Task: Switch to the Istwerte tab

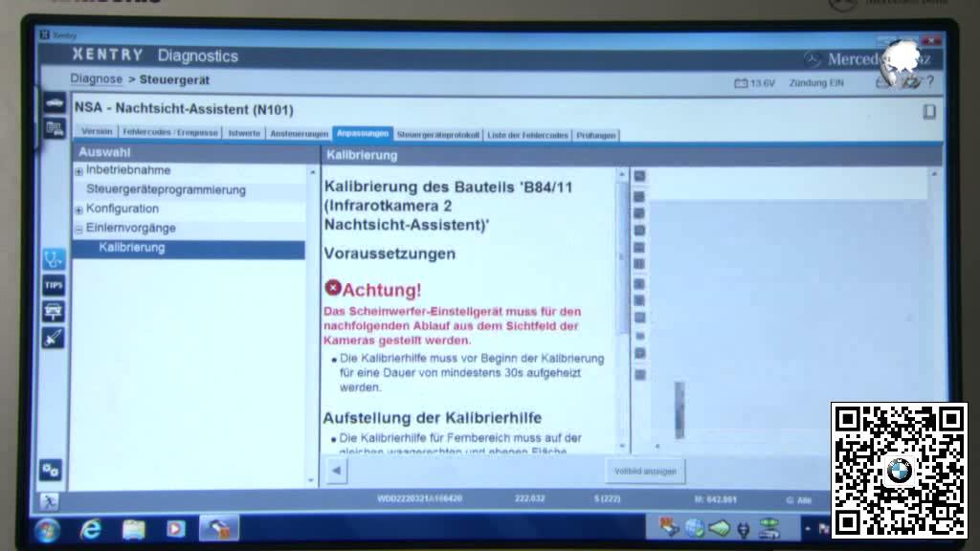Action: pos(244,133)
